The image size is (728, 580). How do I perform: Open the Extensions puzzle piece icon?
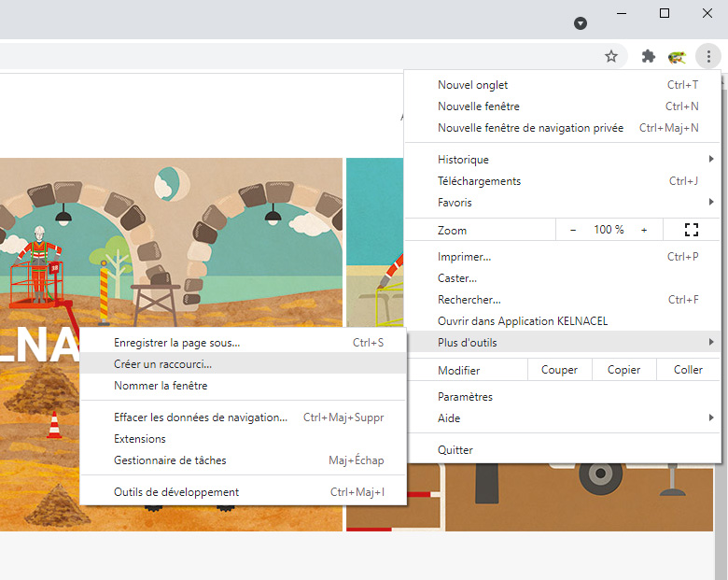click(x=649, y=56)
